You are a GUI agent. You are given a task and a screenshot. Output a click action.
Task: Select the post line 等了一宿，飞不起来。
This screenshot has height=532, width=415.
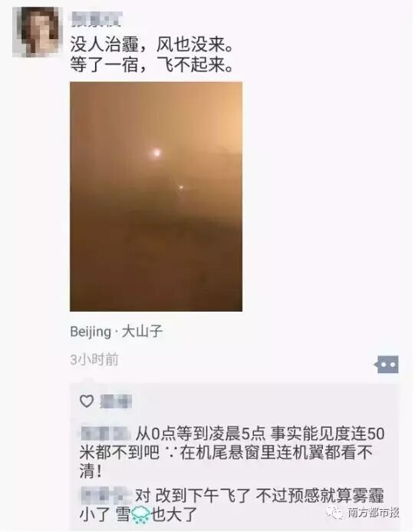click(x=152, y=64)
